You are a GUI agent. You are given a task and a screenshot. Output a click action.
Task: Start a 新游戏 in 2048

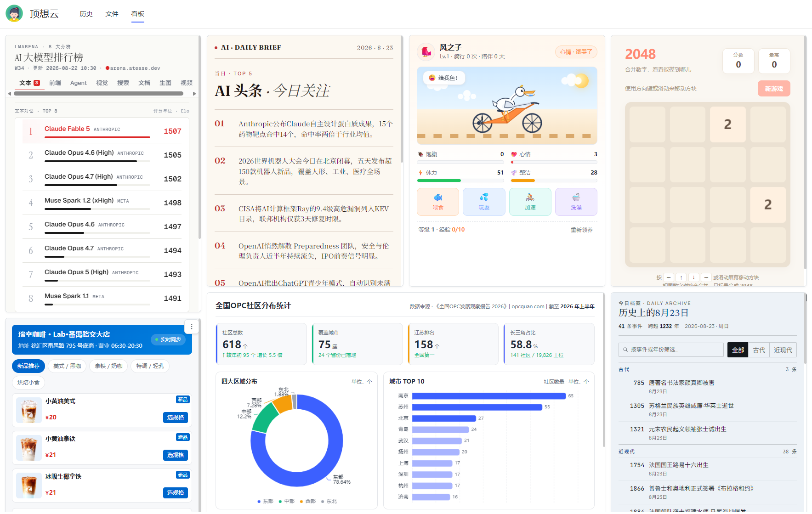[774, 89]
